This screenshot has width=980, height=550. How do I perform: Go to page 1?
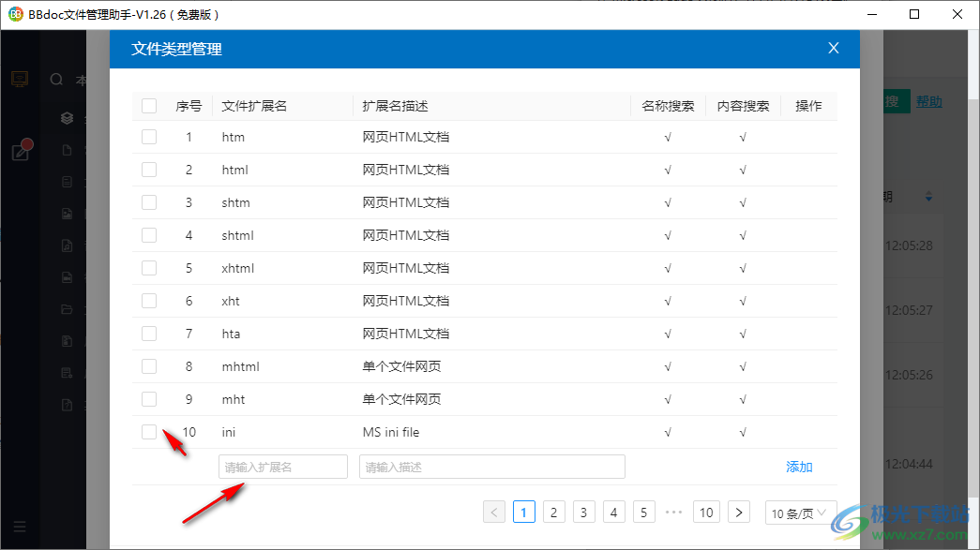tap(523, 513)
